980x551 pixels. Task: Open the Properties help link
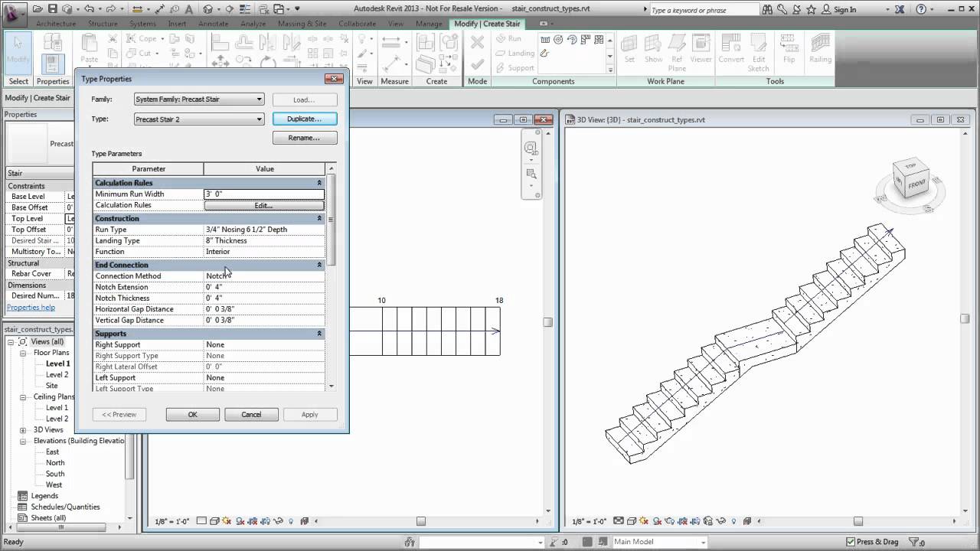(x=29, y=307)
